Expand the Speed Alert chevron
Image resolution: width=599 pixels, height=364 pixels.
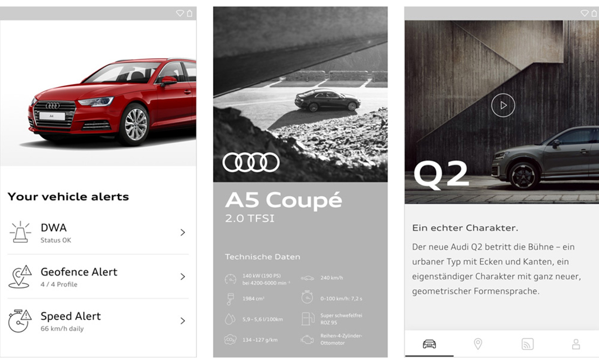point(183,321)
